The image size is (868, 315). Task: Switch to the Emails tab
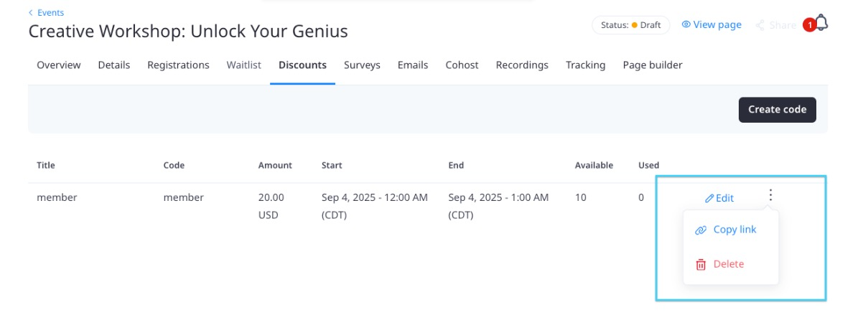point(413,65)
